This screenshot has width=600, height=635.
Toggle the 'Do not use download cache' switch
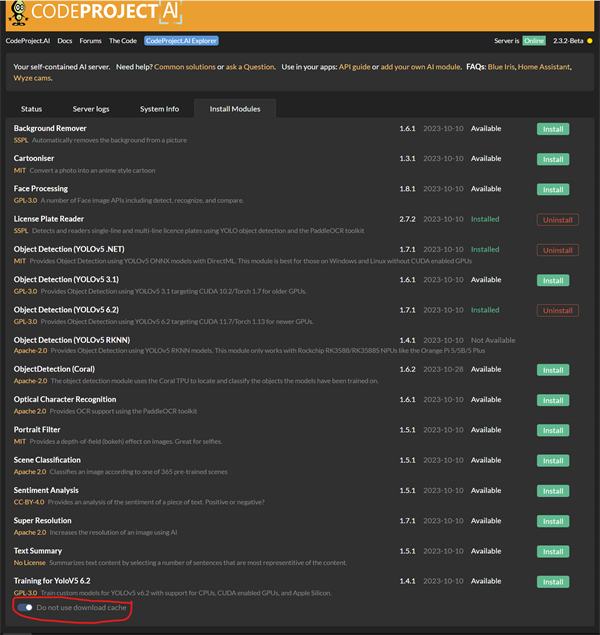click(25, 607)
